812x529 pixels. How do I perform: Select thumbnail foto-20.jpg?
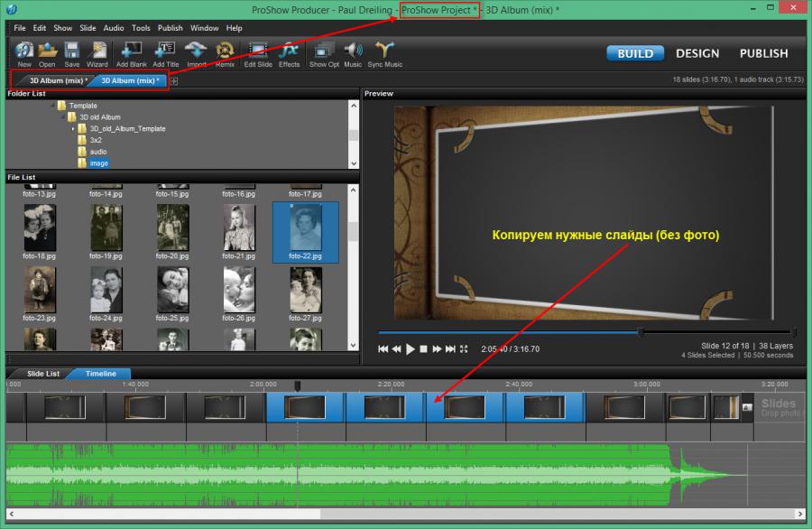coord(172,232)
